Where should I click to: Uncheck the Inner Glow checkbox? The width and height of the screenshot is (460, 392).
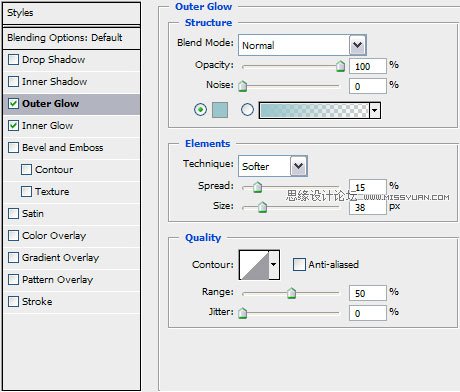click(x=13, y=126)
